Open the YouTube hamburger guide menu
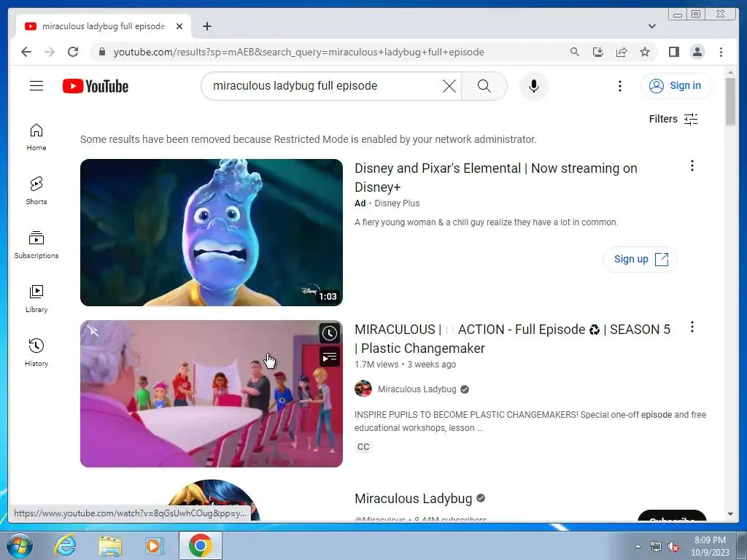This screenshot has width=747, height=560. coord(36,86)
